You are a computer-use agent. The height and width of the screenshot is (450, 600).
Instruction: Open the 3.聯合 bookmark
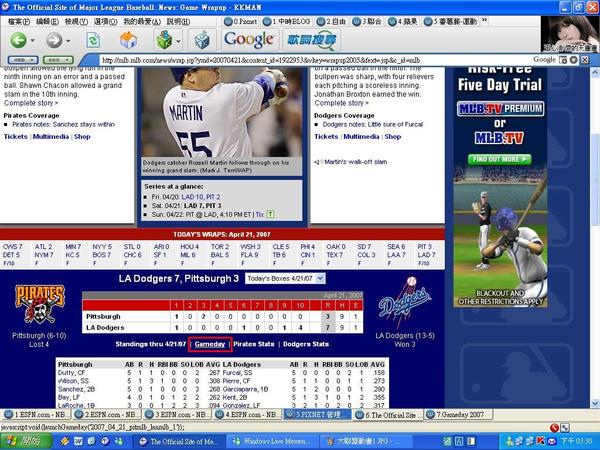click(367, 21)
